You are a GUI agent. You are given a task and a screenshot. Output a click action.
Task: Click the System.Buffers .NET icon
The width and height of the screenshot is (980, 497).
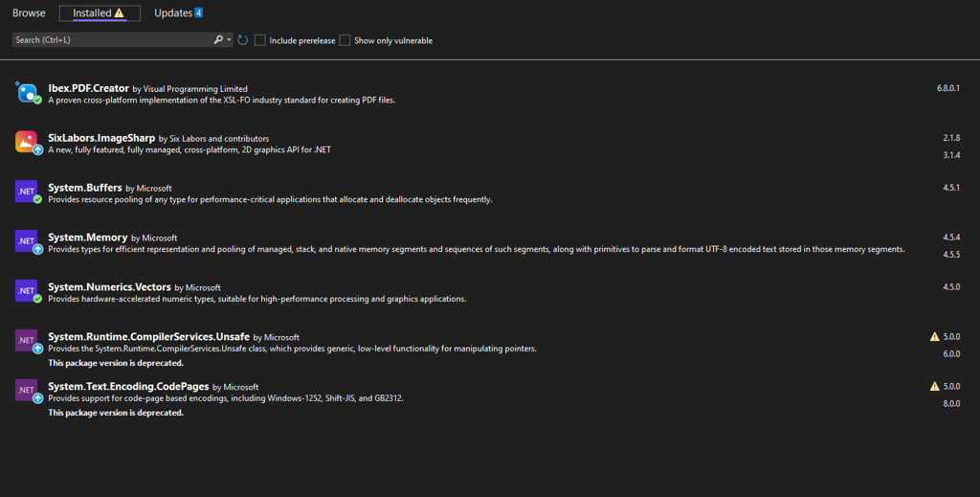tap(27, 192)
